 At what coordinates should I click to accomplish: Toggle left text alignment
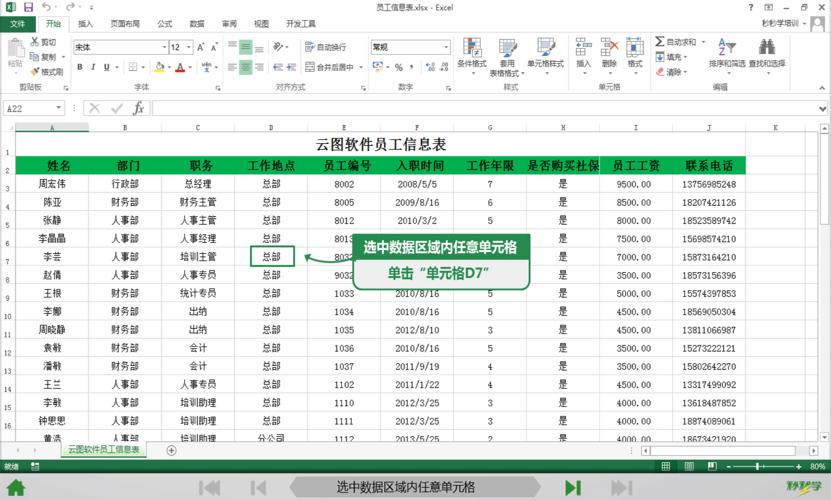[x=232, y=67]
